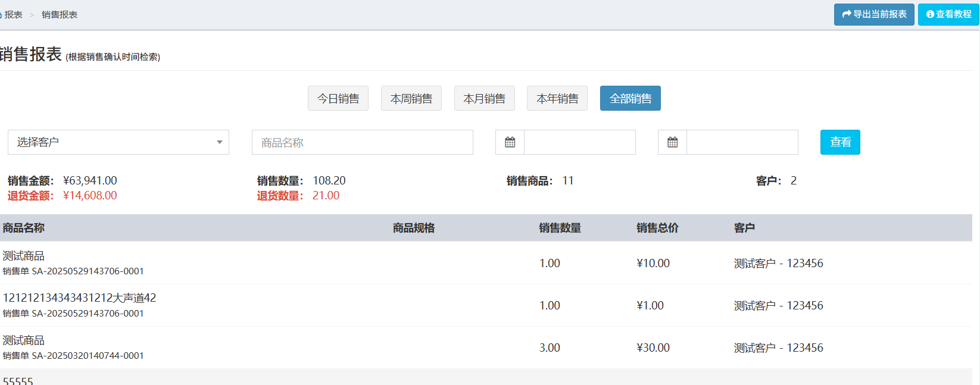Focus the end date input field

pyautogui.click(x=742, y=142)
